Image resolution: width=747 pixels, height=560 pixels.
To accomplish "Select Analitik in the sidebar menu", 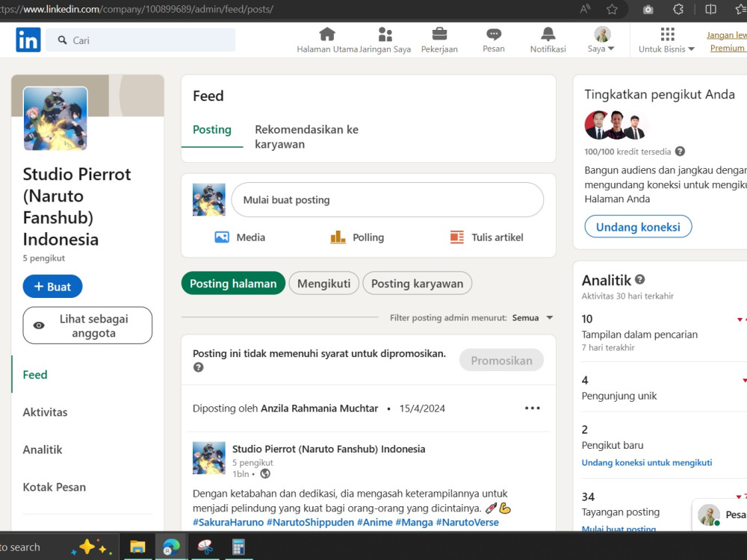I will coord(43,449).
